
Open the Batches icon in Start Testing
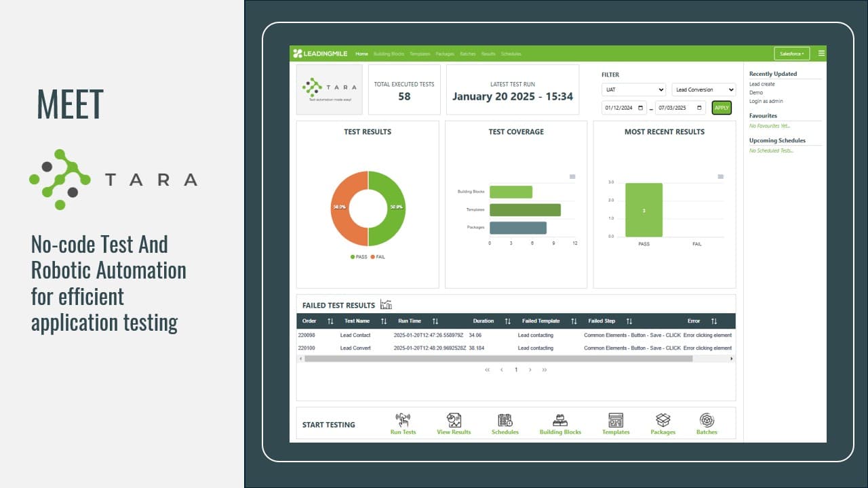tap(707, 420)
